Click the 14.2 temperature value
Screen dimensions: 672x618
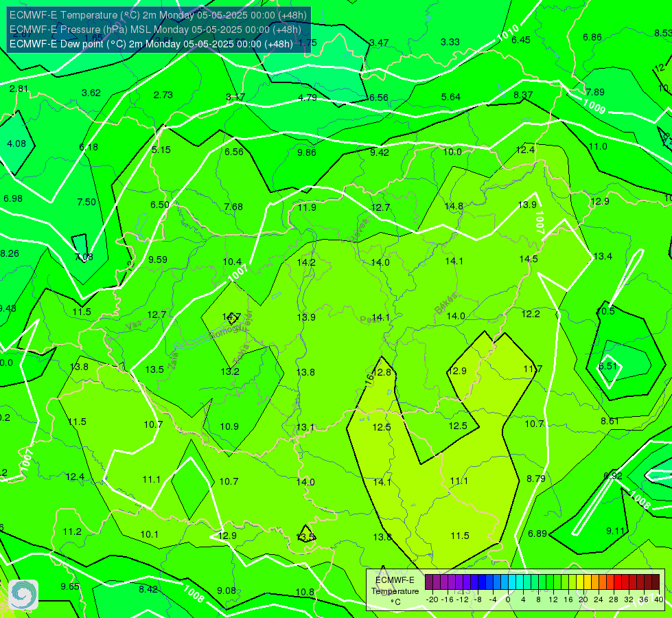pos(306,262)
